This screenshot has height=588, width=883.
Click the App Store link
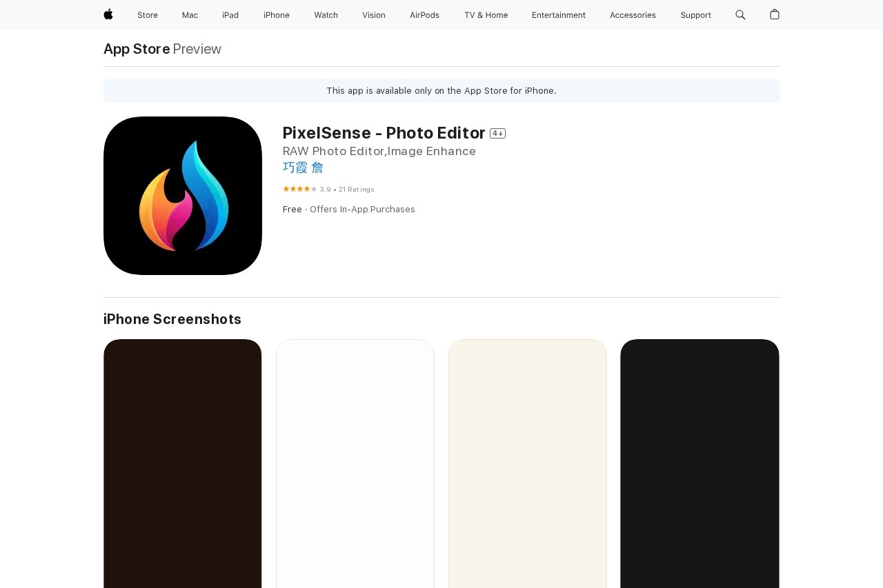coord(137,49)
